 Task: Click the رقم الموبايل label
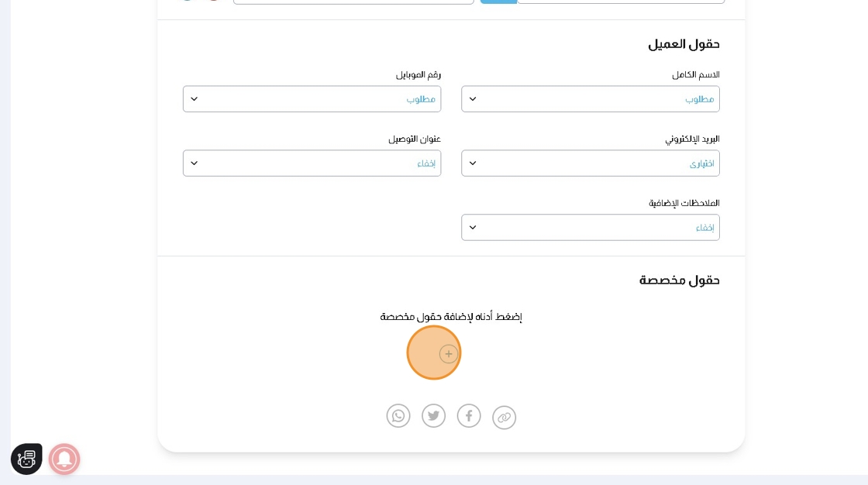(418, 74)
